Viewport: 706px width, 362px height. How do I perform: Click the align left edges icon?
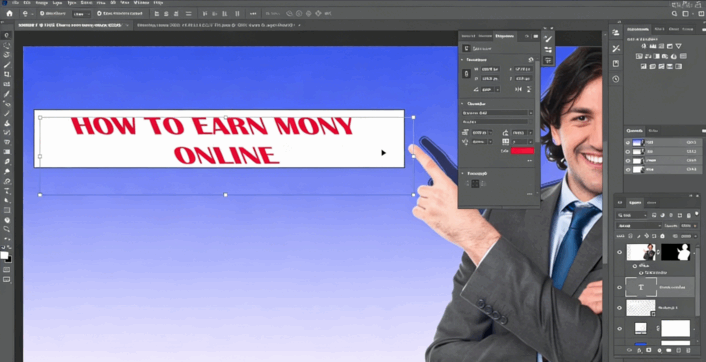tap(156, 14)
